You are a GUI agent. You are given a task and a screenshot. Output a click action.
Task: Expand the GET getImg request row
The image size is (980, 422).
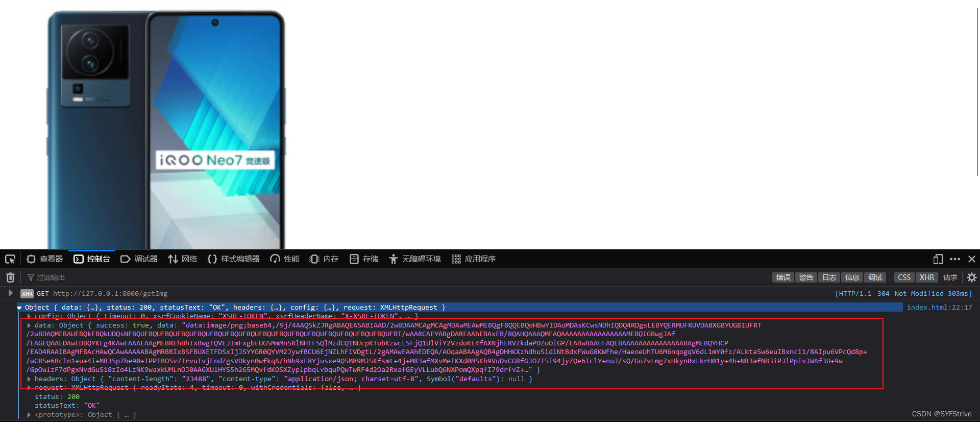click(10, 293)
